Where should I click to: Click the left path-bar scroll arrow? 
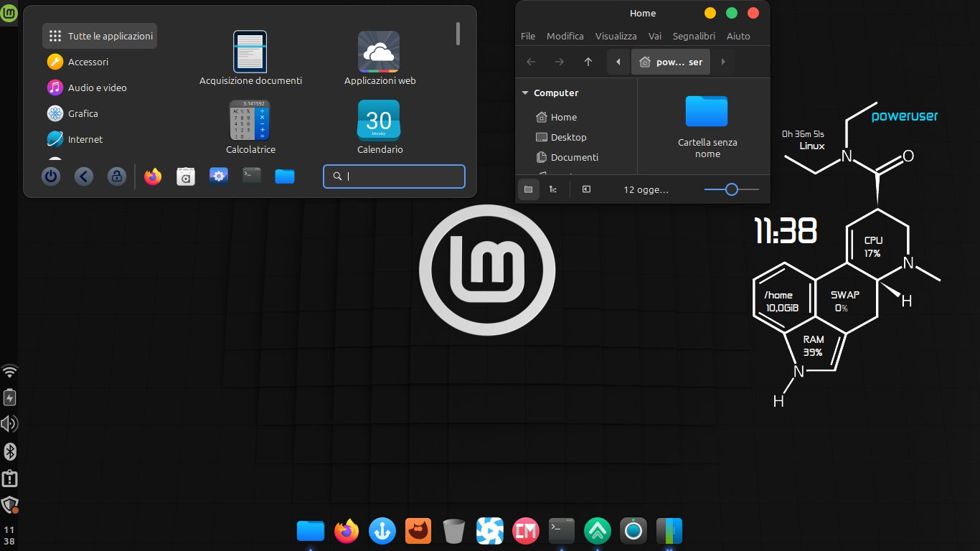tap(618, 62)
